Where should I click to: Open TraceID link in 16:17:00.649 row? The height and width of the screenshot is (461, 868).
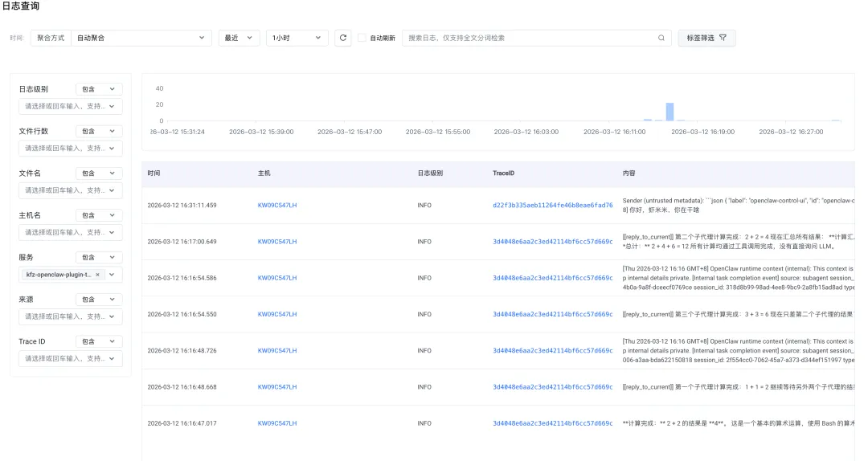click(x=552, y=242)
